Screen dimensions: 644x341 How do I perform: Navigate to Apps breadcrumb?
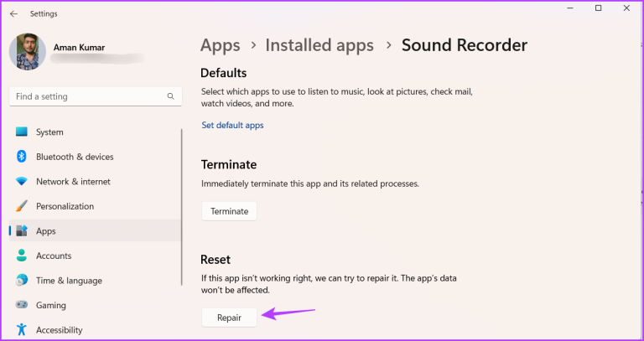click(x=221, y=45)
